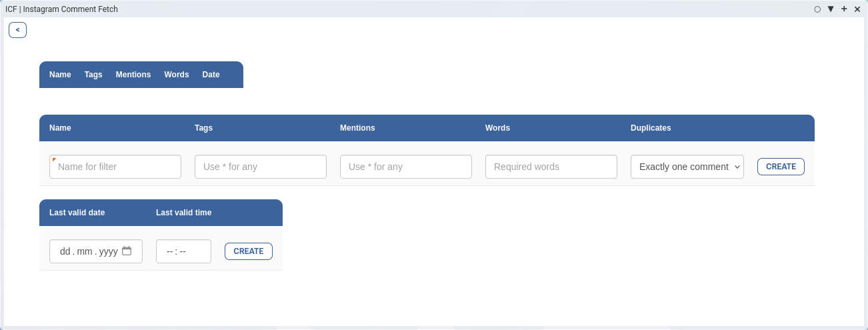868x330 pixels.
Task: Select the 'Date' header in the top list
Action: point(211,75)
